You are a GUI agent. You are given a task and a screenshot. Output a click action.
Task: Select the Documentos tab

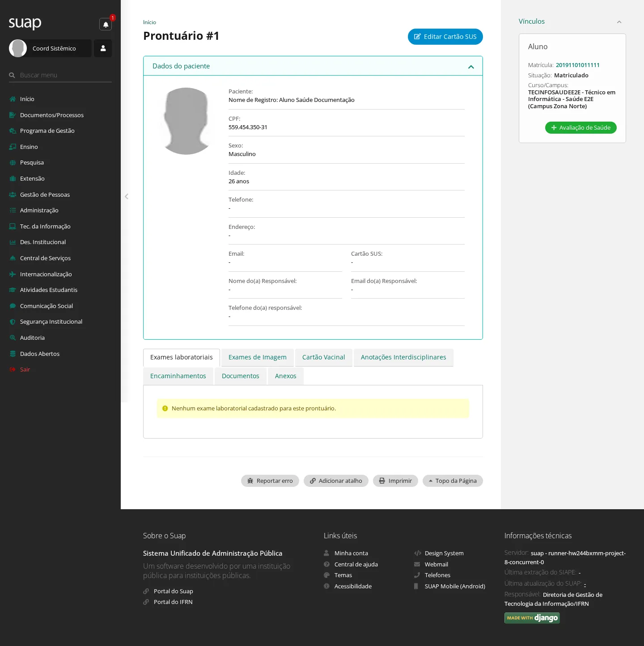pos(241,376)
